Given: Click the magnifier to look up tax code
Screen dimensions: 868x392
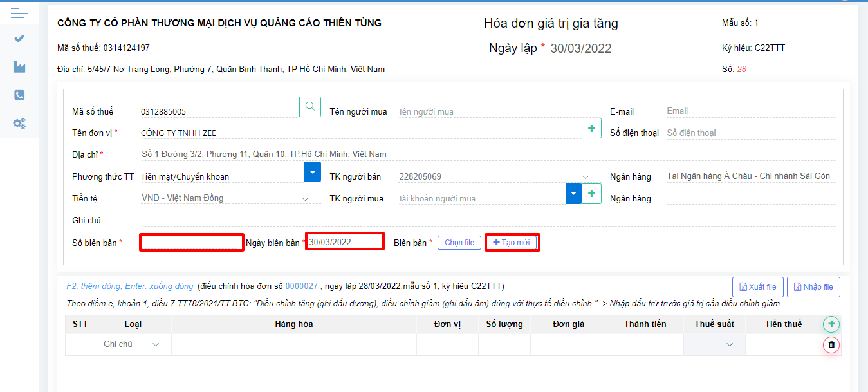Looking at the screenshot, I should [309, 106].
